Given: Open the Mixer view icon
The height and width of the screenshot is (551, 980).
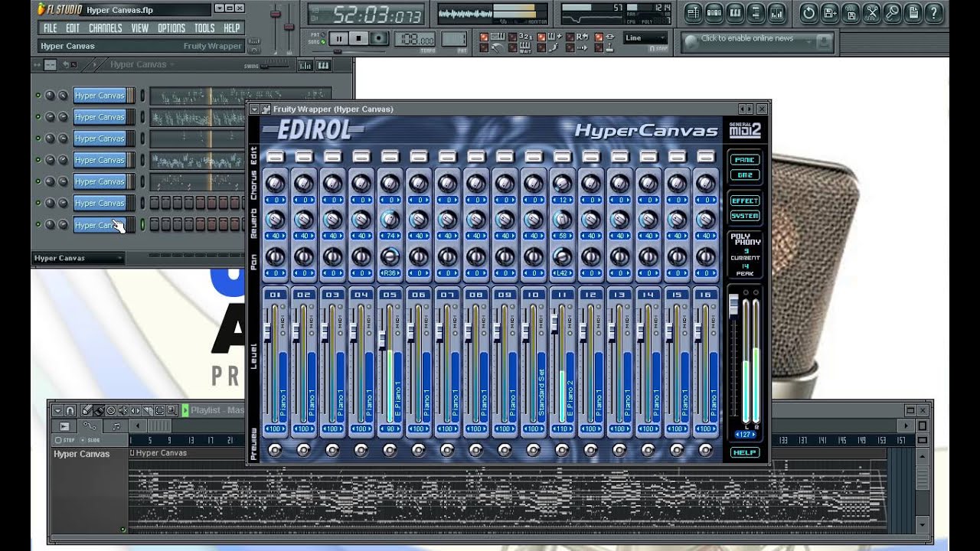Looking at the screenshot, I should point(777,12).
